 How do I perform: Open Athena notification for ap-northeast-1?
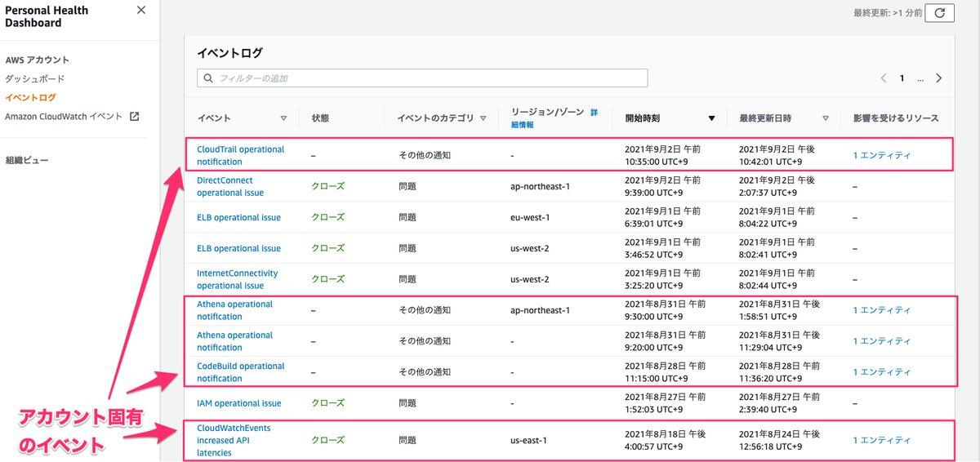(235, 310)
